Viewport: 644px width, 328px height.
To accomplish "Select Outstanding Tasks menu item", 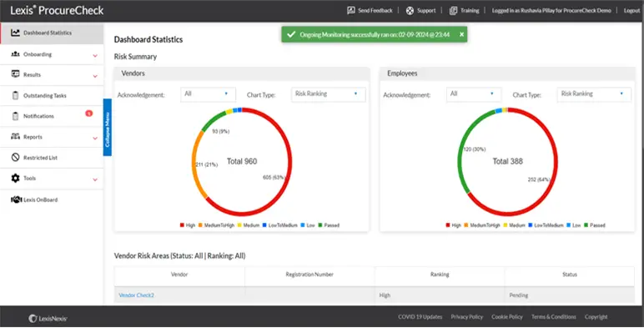I will tap(52, 95).
